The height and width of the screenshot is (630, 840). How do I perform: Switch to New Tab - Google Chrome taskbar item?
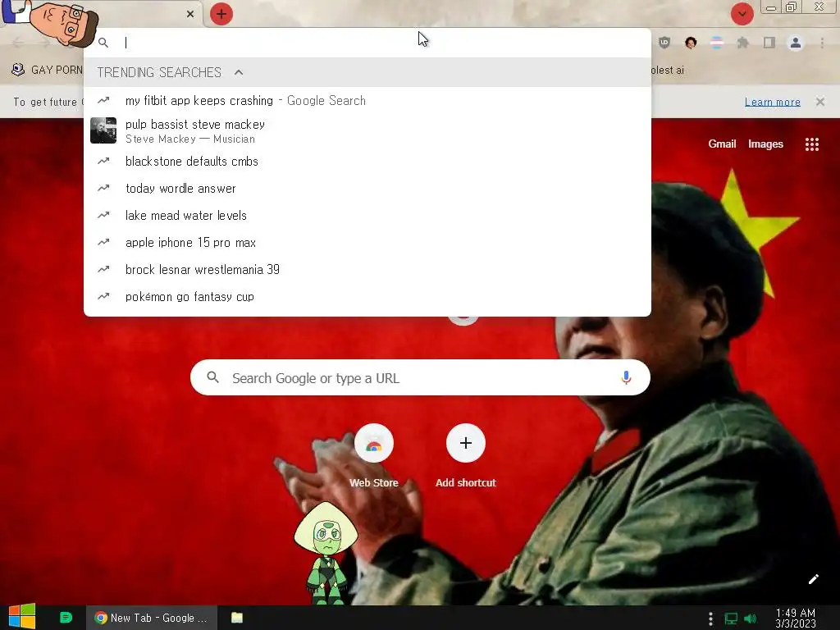(x=152, y=618)
